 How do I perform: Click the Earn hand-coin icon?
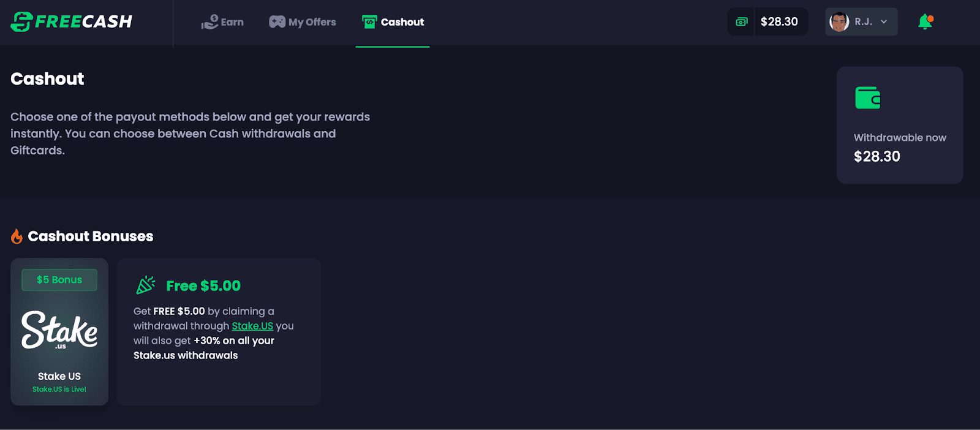click(209, 22)
